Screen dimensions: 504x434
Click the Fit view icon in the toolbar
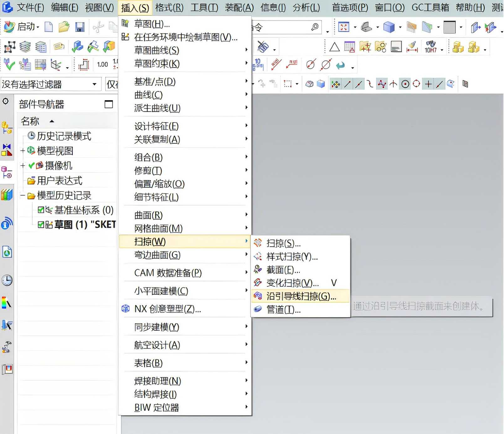point(344,27)
